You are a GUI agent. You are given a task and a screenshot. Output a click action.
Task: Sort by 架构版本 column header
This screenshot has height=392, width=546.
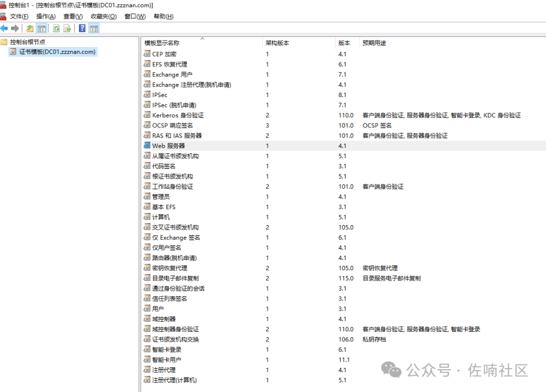[299, 43]
